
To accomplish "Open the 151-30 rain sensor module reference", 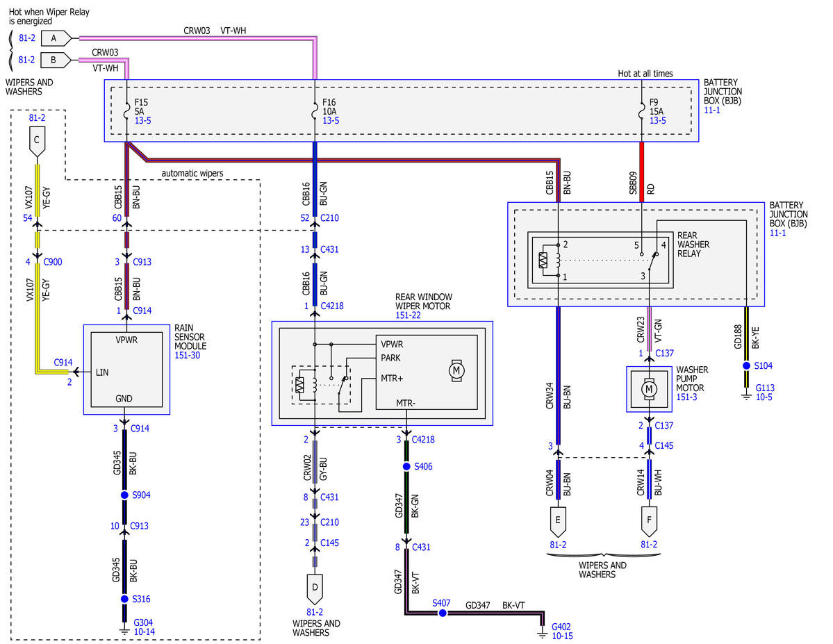I will (x=188, y=355).
